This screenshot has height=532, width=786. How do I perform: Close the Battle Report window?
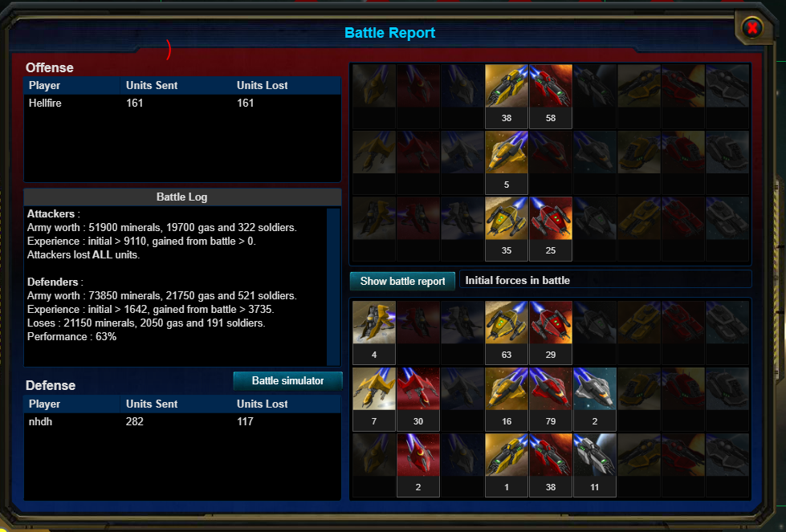pyautogui.click(x=752, y=28)
